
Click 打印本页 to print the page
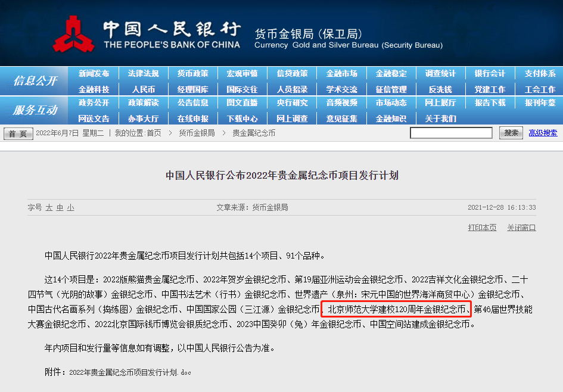pos(482,228)
